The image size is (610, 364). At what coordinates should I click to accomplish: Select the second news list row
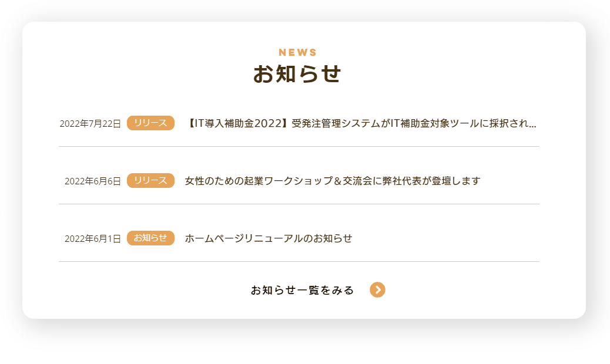click(x=299, y=181)
